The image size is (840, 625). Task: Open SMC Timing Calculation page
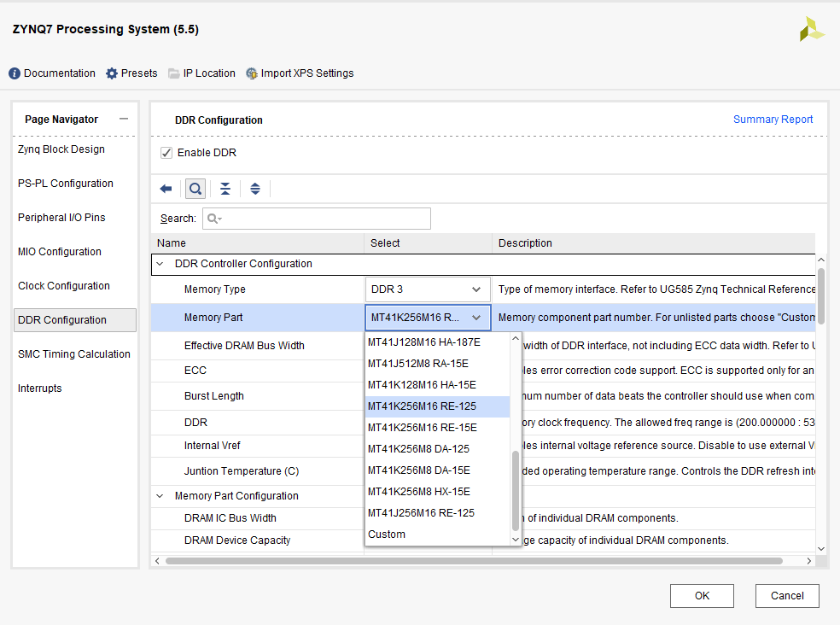coord(74,354)
